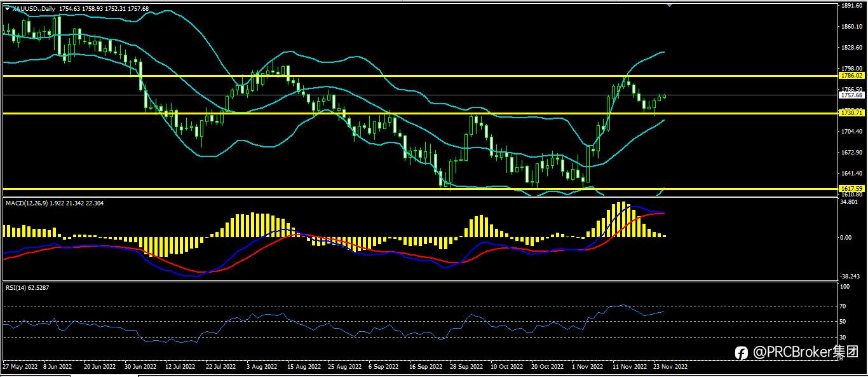Click the 1730.71 yellow price label
The width and height of the screenshot is (868, 377).
(851, 113)
